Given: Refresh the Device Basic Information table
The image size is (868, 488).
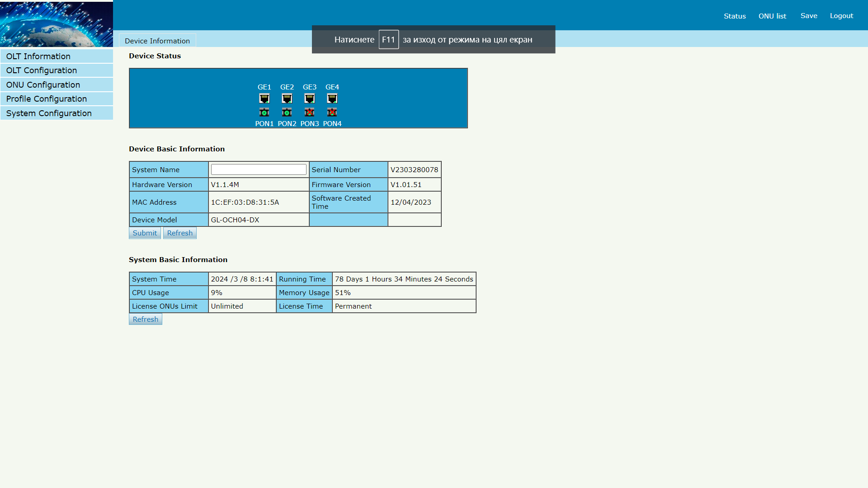Looking at the screenshot, I should point(179,233).
